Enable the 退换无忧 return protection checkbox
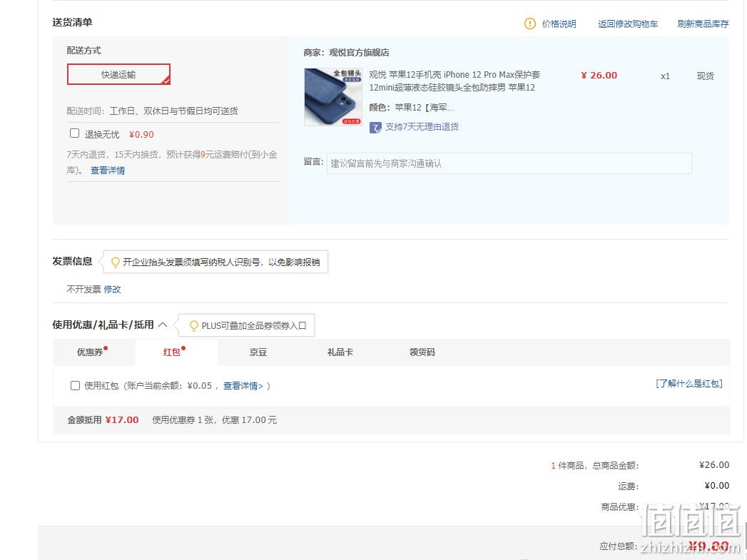Viewport: 747px width, 560px height. pyautogui.click(x=74, y=133)
